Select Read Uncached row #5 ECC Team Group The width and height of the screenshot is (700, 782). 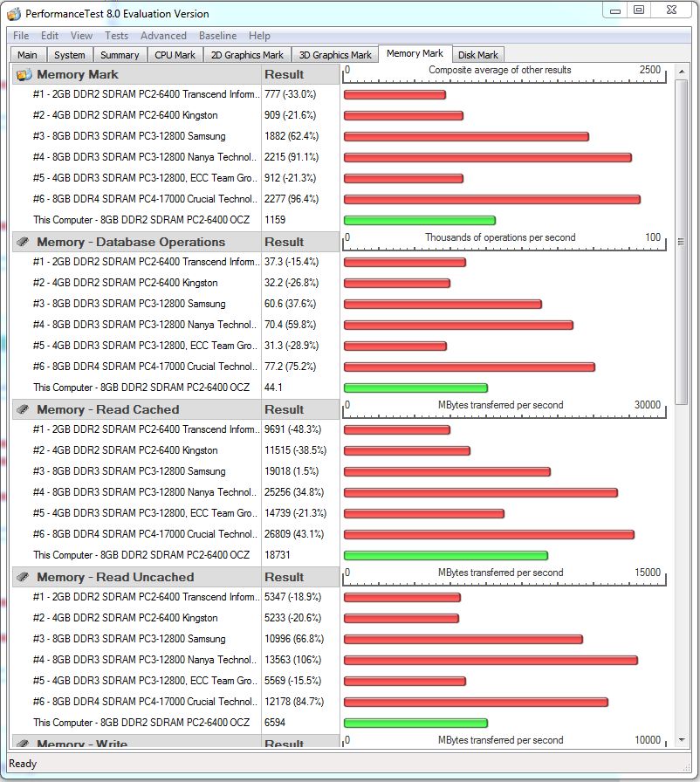145,681
